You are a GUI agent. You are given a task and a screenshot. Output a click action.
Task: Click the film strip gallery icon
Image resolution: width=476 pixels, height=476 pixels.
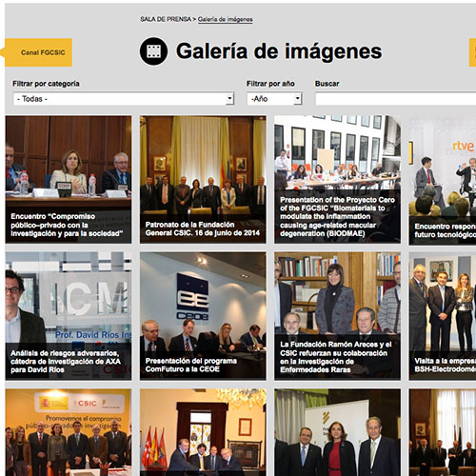[x=153, y=51]
